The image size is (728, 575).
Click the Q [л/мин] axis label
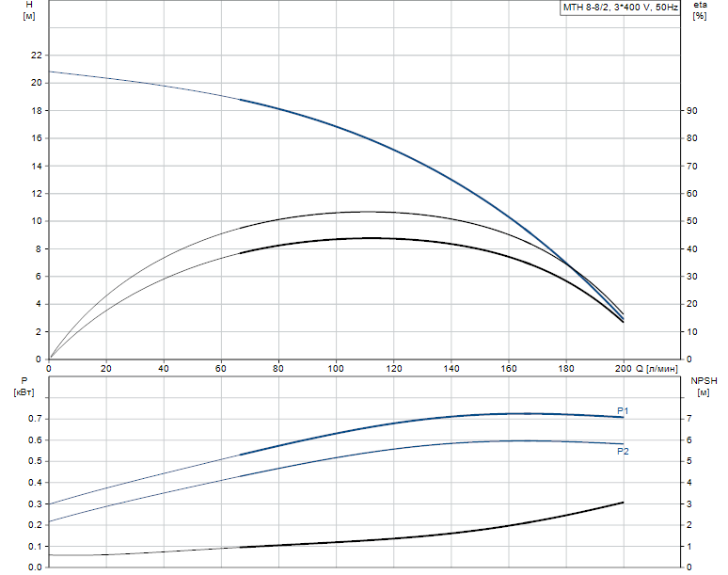657,369
